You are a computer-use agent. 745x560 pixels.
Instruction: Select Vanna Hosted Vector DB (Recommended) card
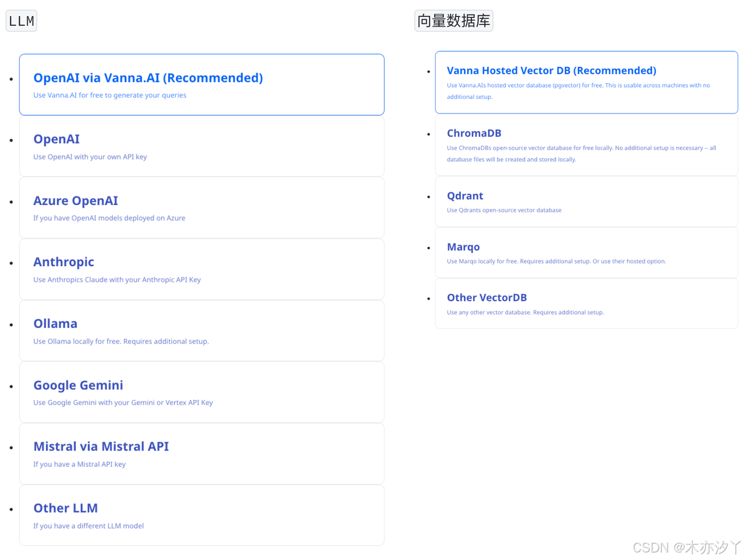(586, 82)
